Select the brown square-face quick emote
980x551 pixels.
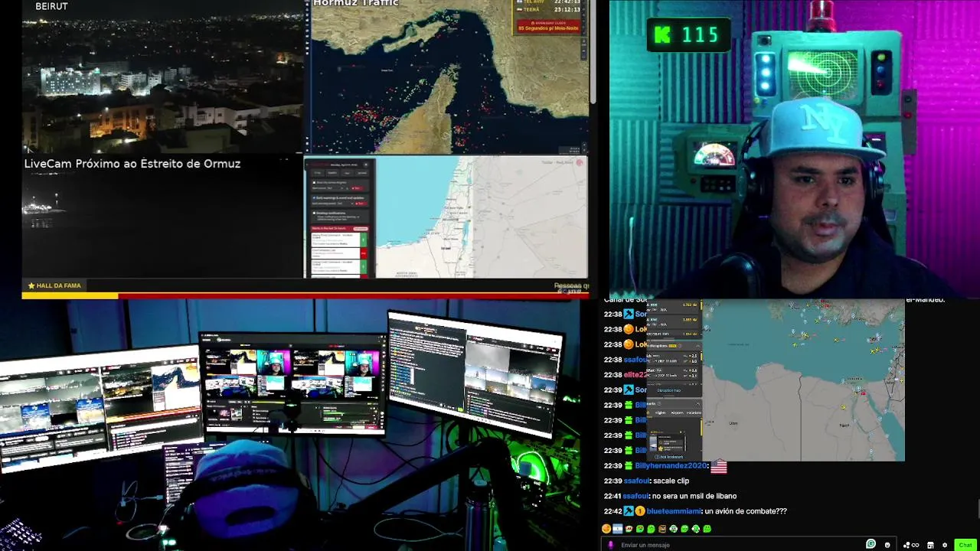click(x=662, y=529)
